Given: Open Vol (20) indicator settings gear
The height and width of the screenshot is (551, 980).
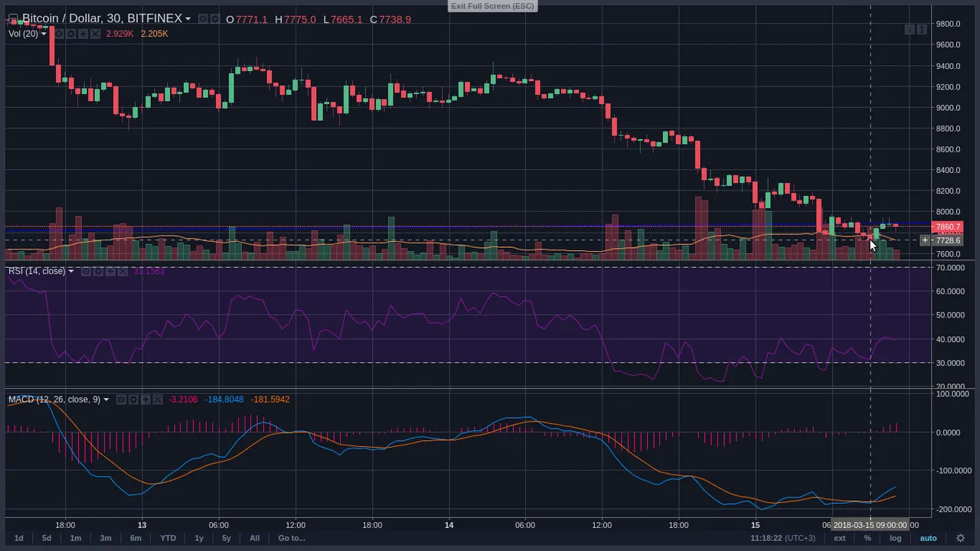Looking at the screenshot, I should pyautogui.click(x=71, y=34).
